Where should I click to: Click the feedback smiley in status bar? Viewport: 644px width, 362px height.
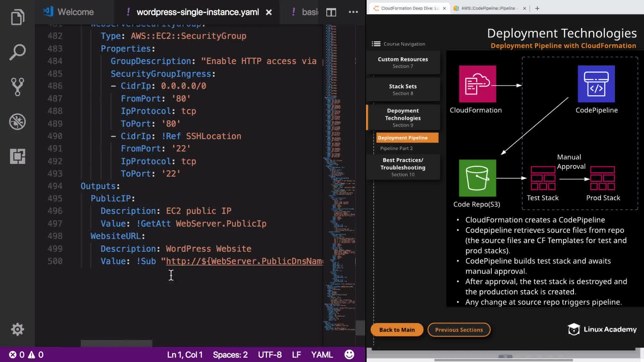349,355
